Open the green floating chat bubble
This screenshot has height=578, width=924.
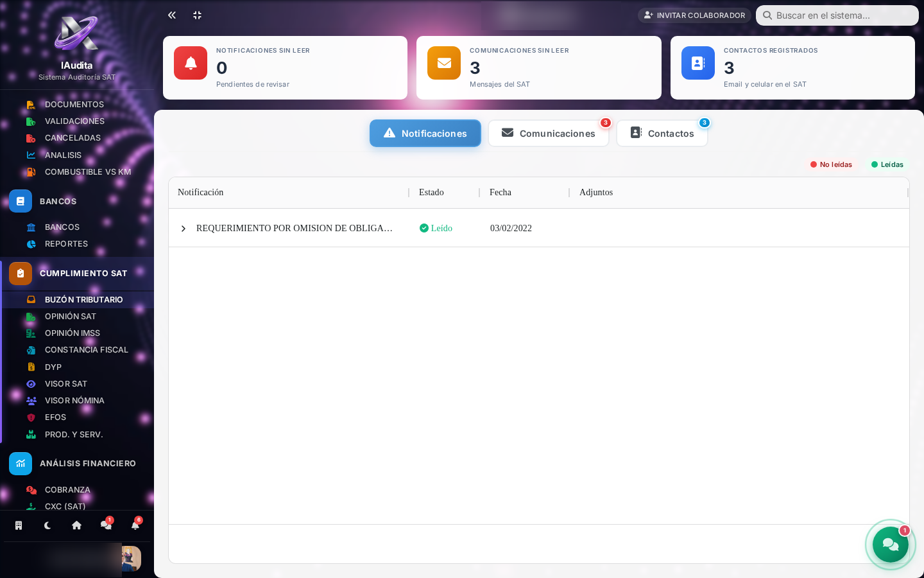(891, 545)
